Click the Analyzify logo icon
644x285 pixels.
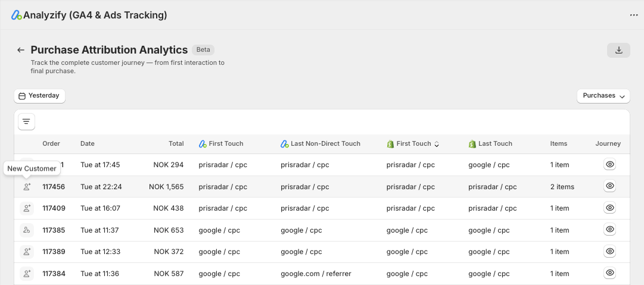pos(17,15)
